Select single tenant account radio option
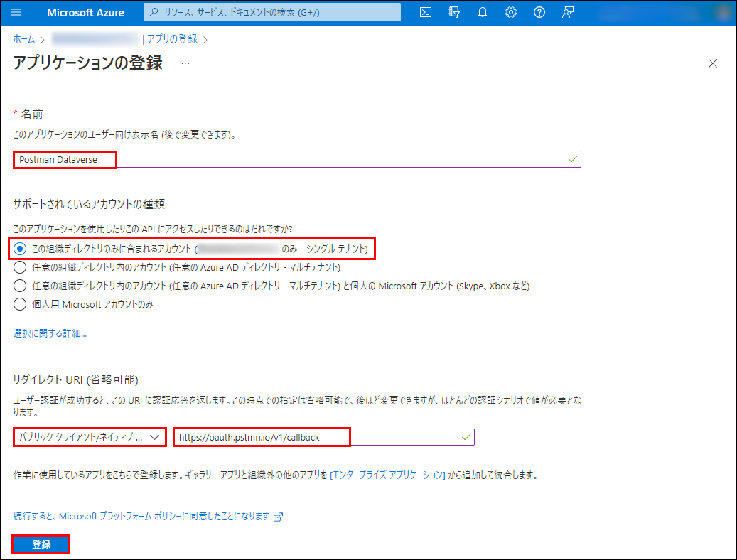737x560 pixels. [20, 249]
